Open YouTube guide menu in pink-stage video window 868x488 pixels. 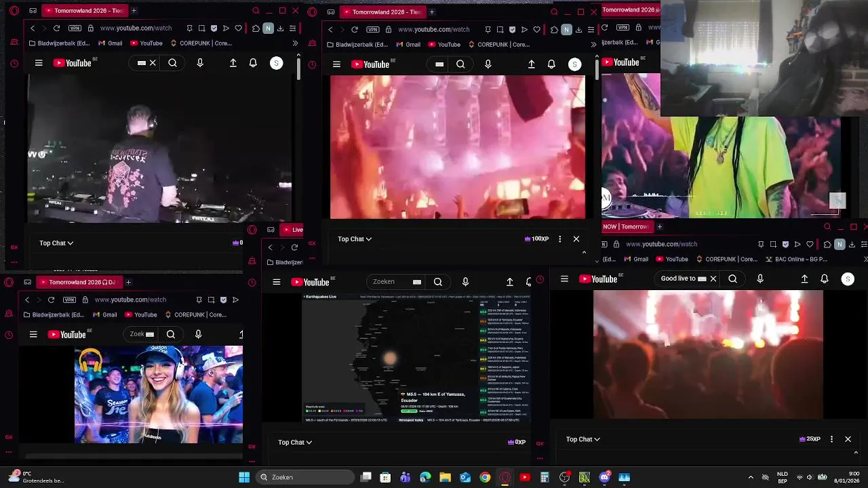point(336,64)
